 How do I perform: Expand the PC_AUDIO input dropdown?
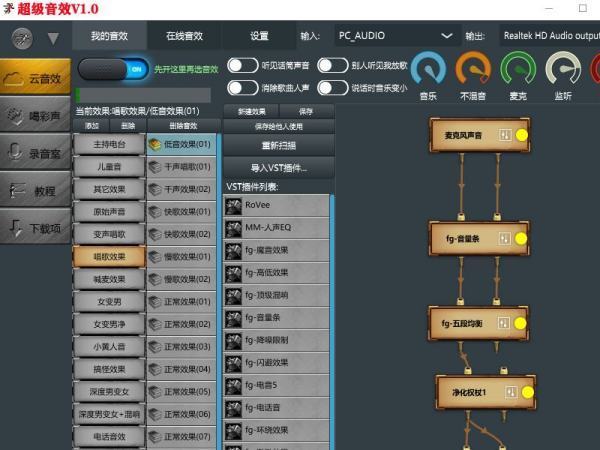(446, 36)
